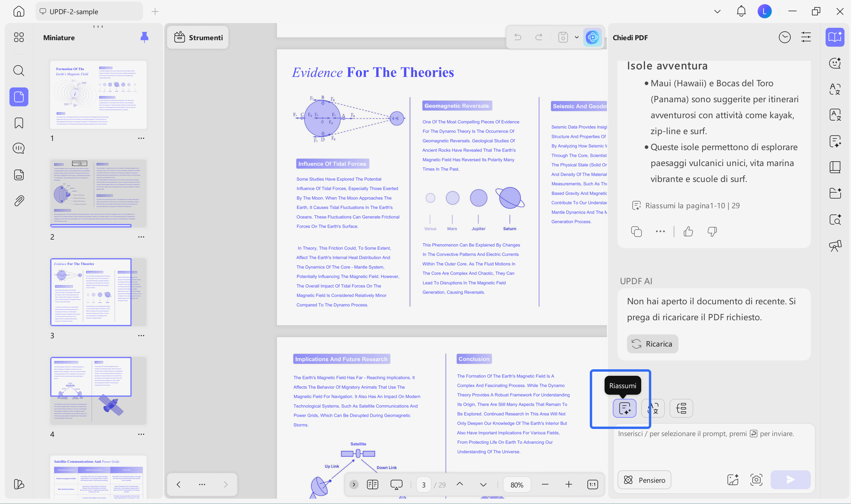This screenshot has width=851, height=504.
Task: Open the attachments paperclip icon
Action: click(19, 201)
